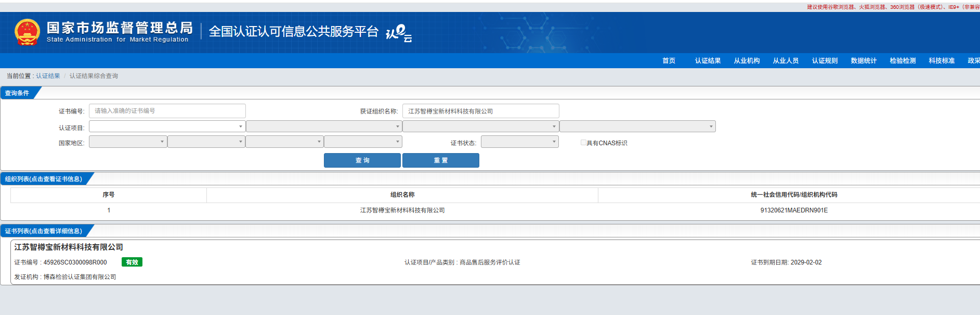Click 认证结果综合查询 breadcrumb text
The width and height of the screenshot is (980, 315).
pyautogui.click(x=94, y=76)
